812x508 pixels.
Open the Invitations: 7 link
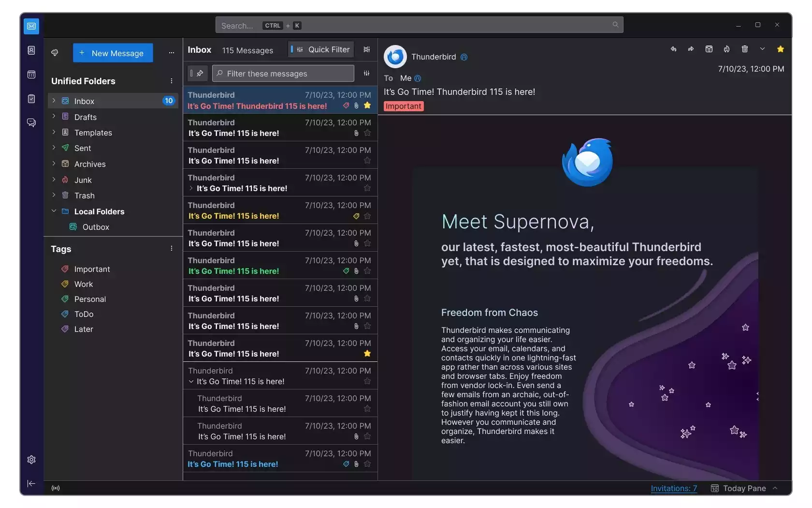pos(673,488)
